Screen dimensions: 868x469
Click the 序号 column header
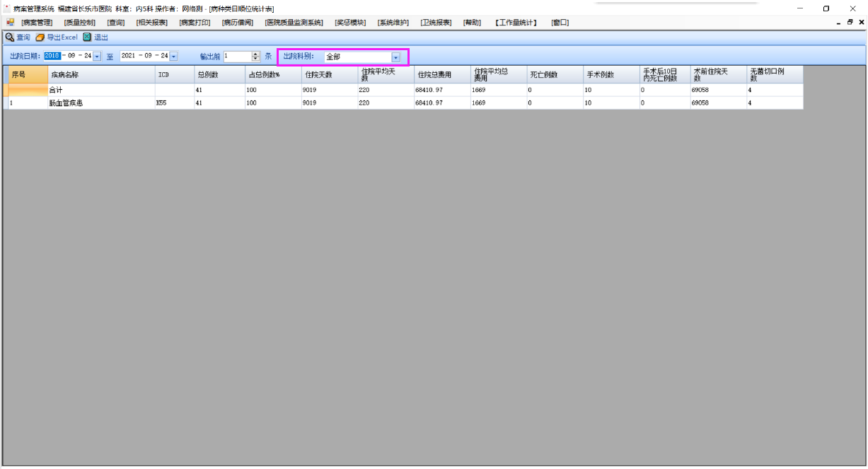tap(28, 75)
